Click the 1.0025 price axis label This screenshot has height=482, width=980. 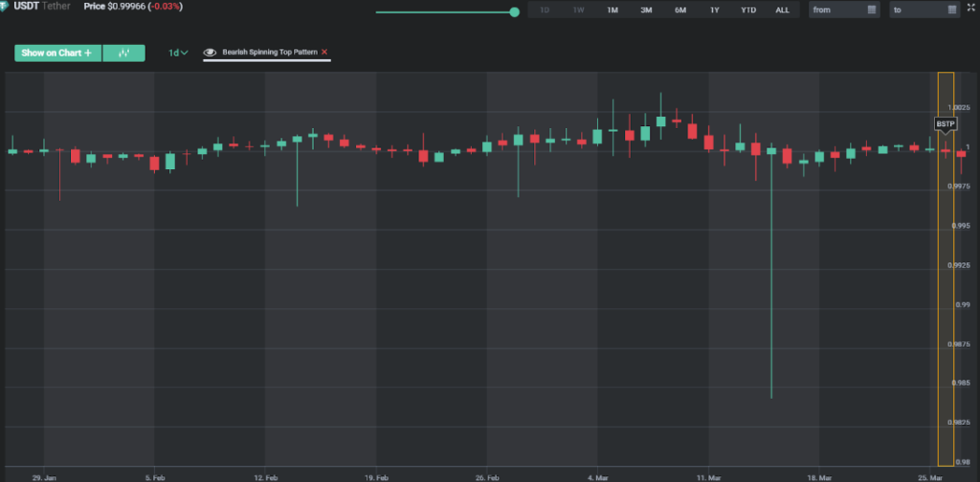[959, 108]
